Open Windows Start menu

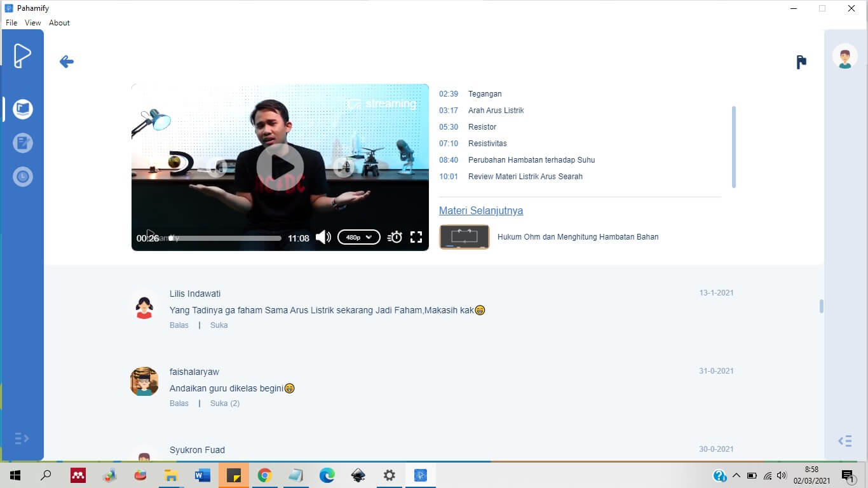pos(15,475)
